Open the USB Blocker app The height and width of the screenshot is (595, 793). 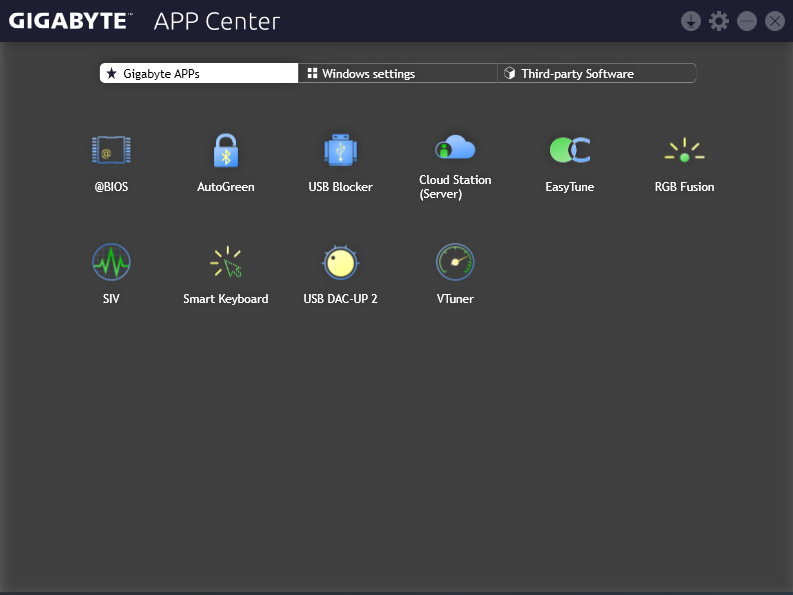click(x=340, y=150)
